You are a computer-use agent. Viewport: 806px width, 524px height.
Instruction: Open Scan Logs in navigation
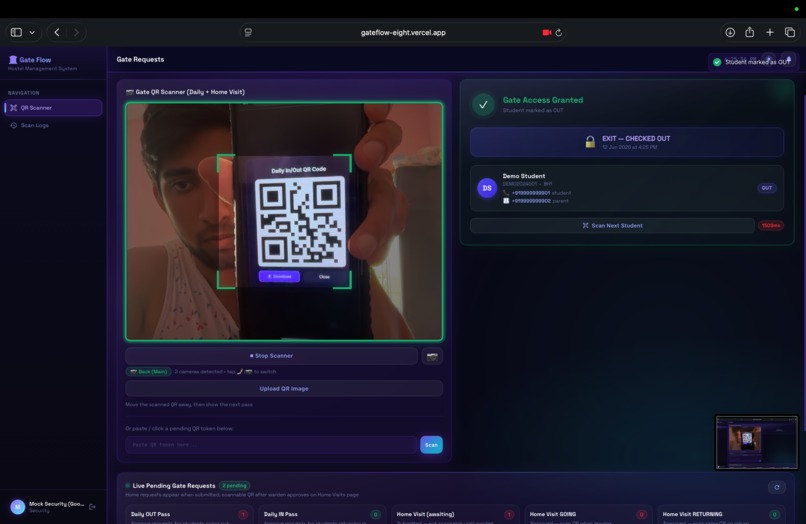click(x=53, y=125)
